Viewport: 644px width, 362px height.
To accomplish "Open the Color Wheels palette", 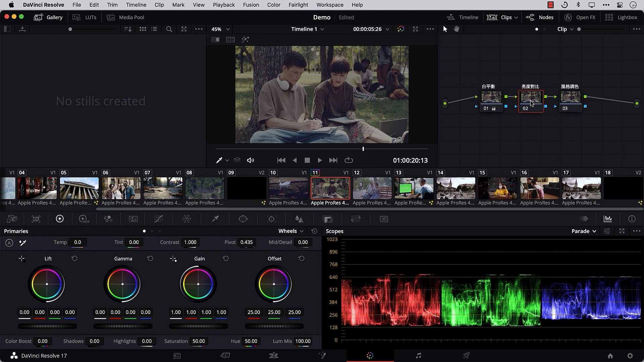I will (x=60, y=219).
